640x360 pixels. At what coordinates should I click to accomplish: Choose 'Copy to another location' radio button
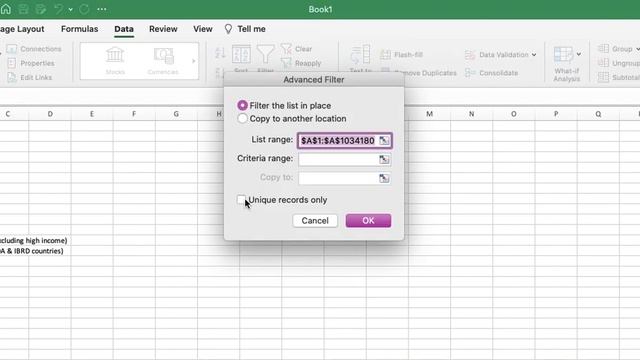tap(242, 118)
